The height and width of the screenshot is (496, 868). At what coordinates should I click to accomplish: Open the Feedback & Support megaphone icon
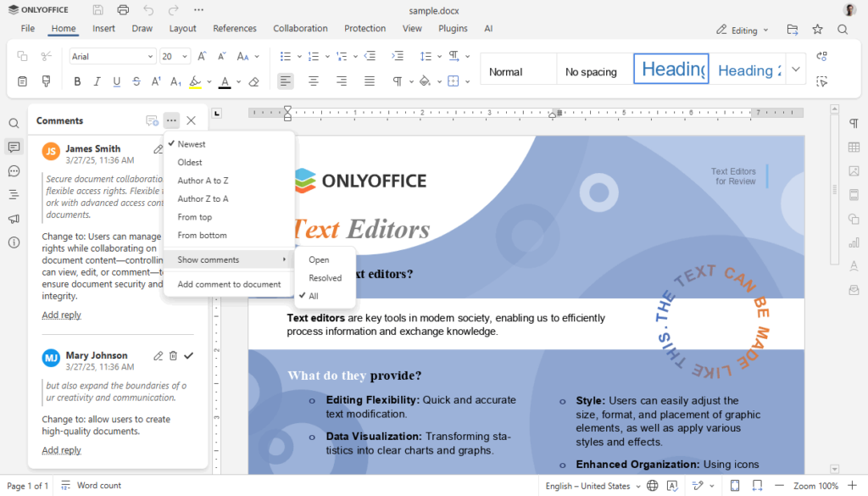click(13, 219)
